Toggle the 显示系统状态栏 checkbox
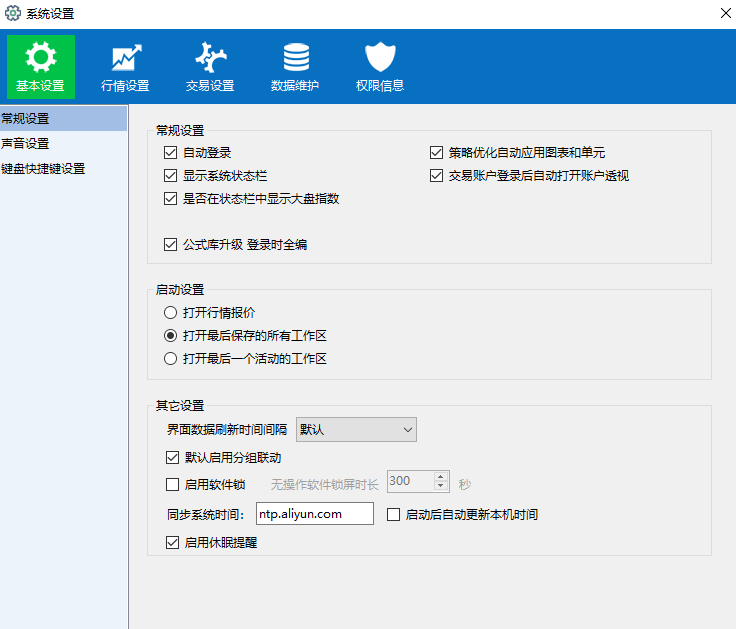Image resolution: width=736 pixels, height=629 pixels. click(x=171, y=176)
